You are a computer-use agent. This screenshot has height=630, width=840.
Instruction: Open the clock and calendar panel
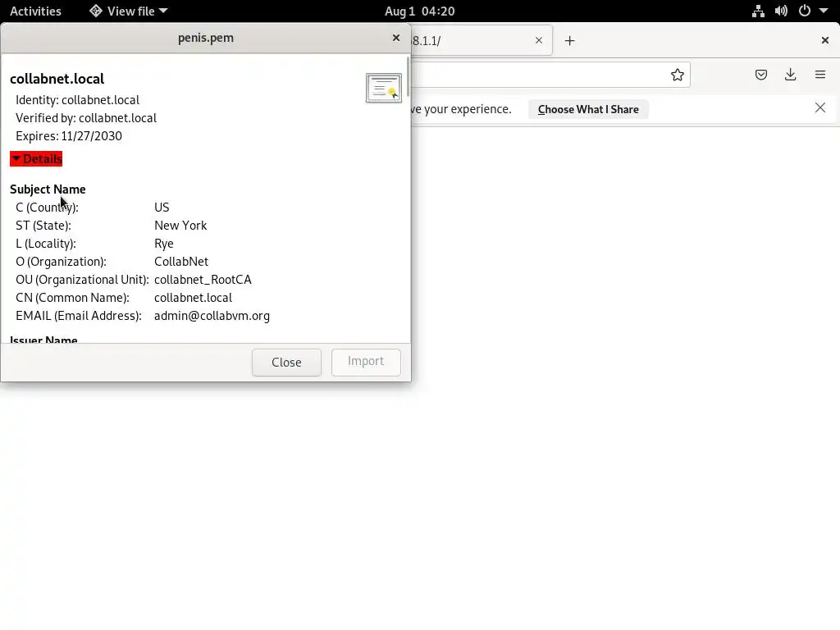(419, 11)
